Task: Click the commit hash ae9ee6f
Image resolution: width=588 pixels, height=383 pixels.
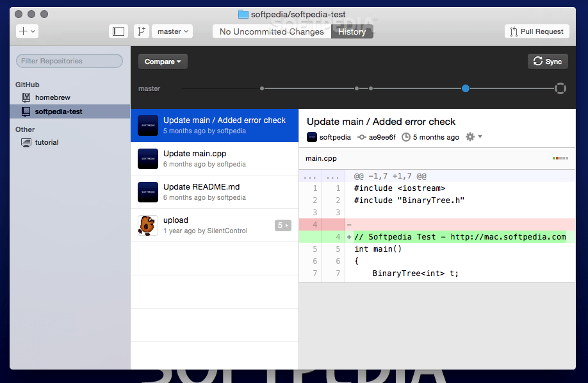Action: click(382, 137)
